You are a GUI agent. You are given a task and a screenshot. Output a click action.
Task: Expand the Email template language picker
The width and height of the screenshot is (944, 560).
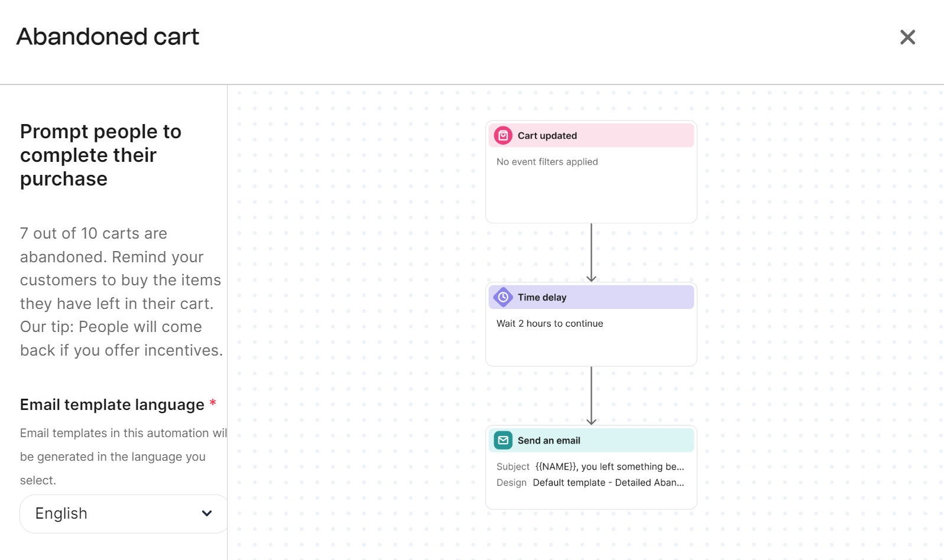point(123,513)
